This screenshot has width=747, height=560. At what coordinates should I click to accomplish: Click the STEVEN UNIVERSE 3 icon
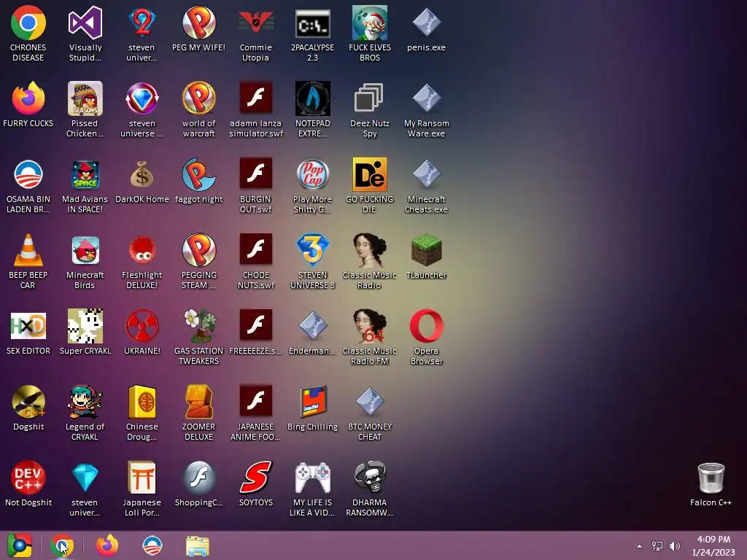coord(312,249)
